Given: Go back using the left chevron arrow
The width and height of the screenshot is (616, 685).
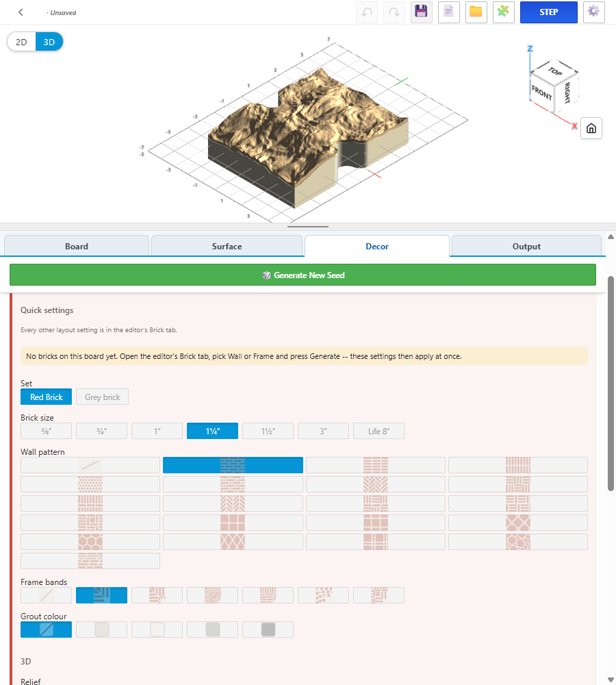Looking at the screenshot, I should [21, 12].
